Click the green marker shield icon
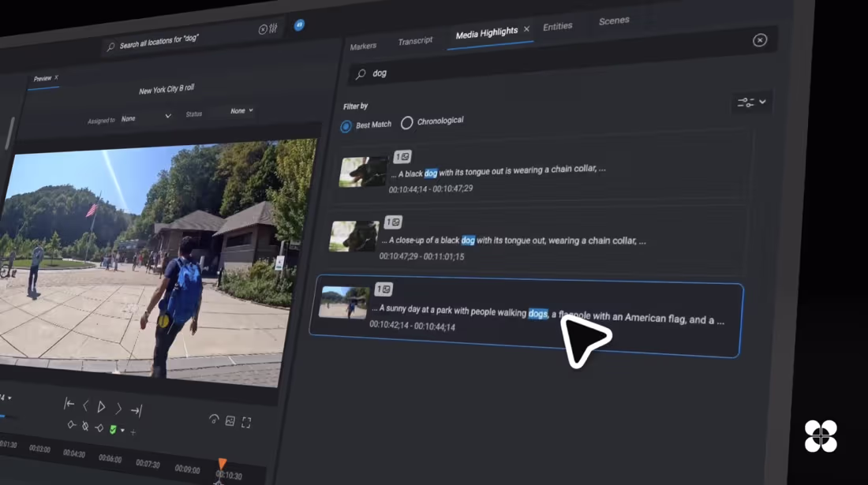 [113, 430]
